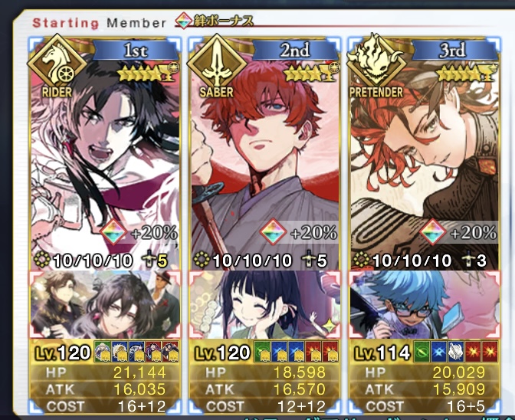The image size is (515, 420).
Task: Select the 3rd slot ribbon label
Action: click(x=453, y=51)
